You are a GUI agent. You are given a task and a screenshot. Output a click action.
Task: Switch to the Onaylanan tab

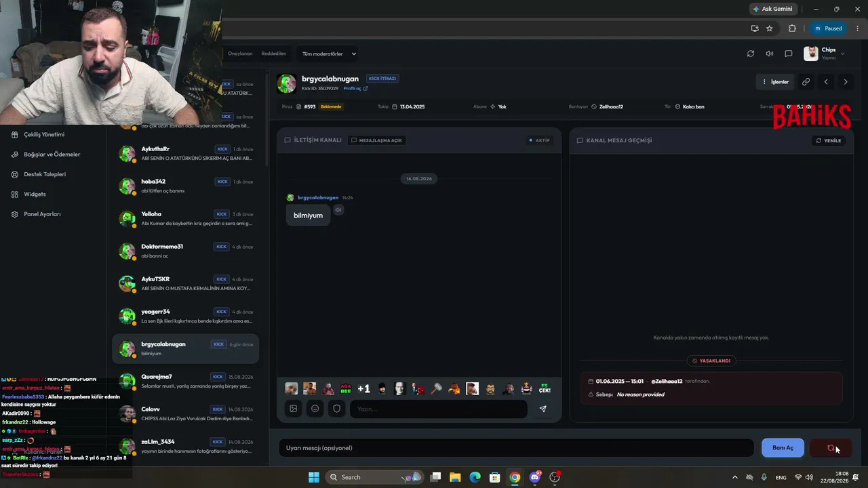coord(240,54)
